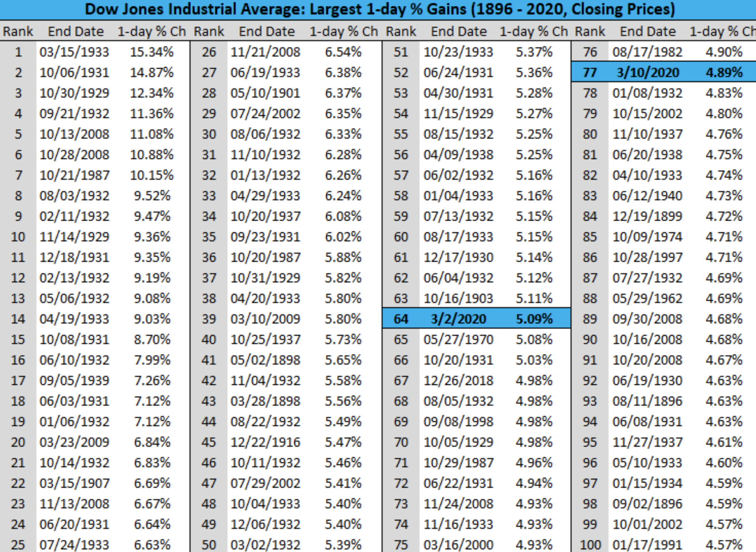Screen dimensions: 756x552
Task: Select date cell 03/10/2009 at rank 39
Action: tap(266, 318)
